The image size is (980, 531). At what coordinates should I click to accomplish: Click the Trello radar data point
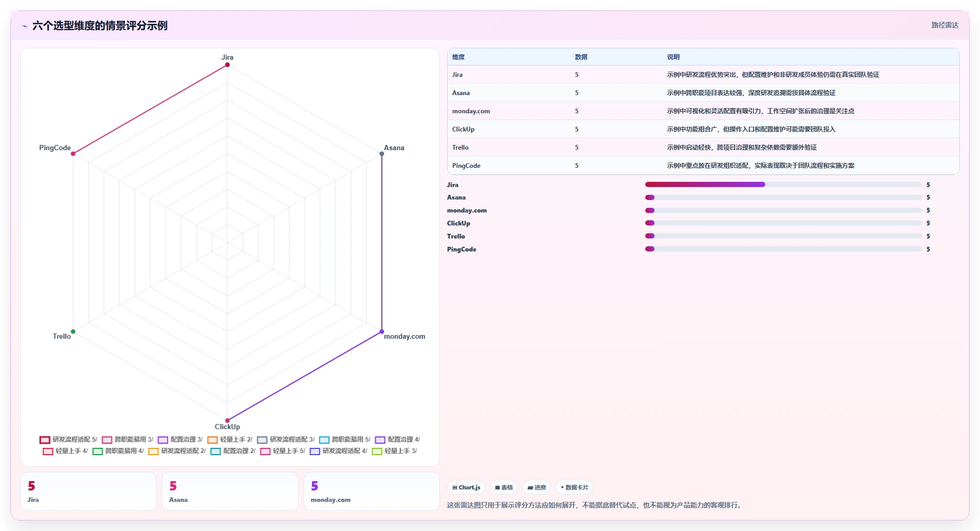73,331
